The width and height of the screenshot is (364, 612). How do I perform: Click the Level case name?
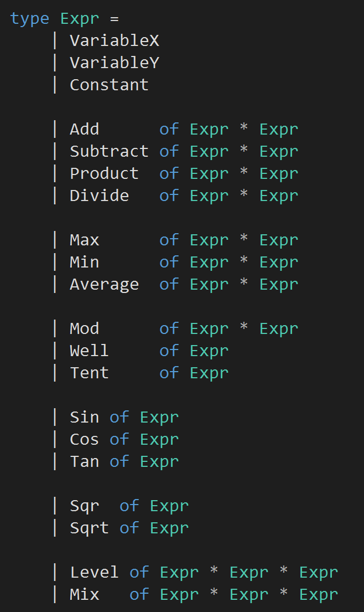94,572
